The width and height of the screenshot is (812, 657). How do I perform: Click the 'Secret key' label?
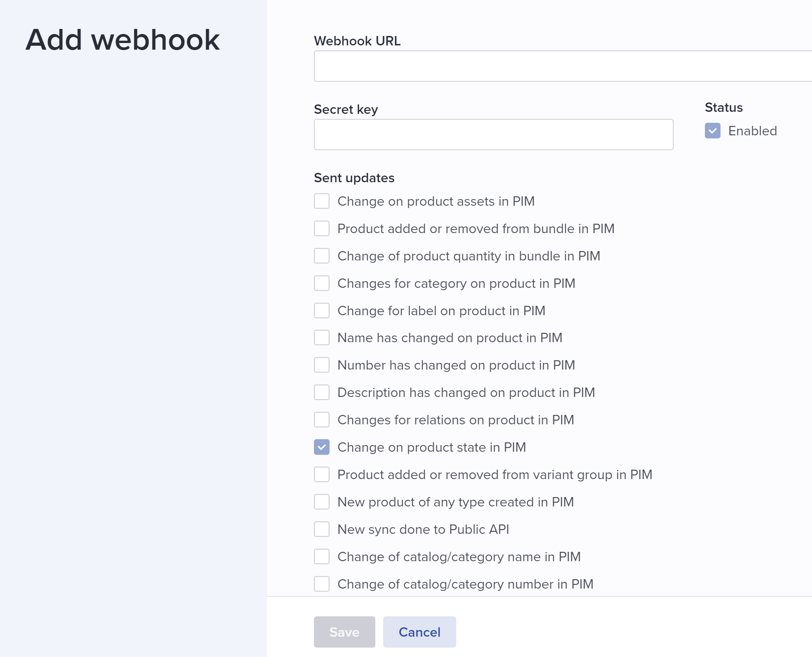pyautogui.click(x=346, y=109)
